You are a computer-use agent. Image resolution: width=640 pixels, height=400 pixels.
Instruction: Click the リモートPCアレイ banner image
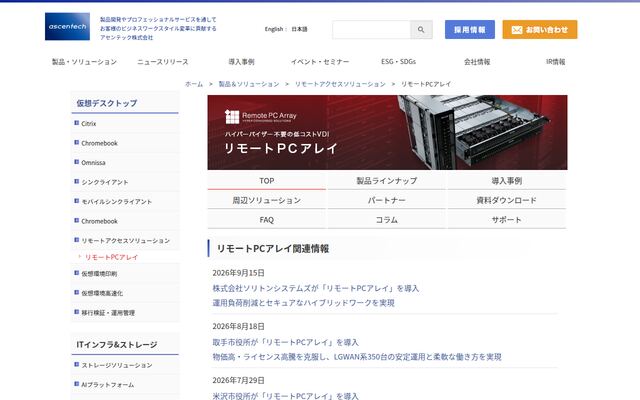pyautogui.click(x=387, y=132)
